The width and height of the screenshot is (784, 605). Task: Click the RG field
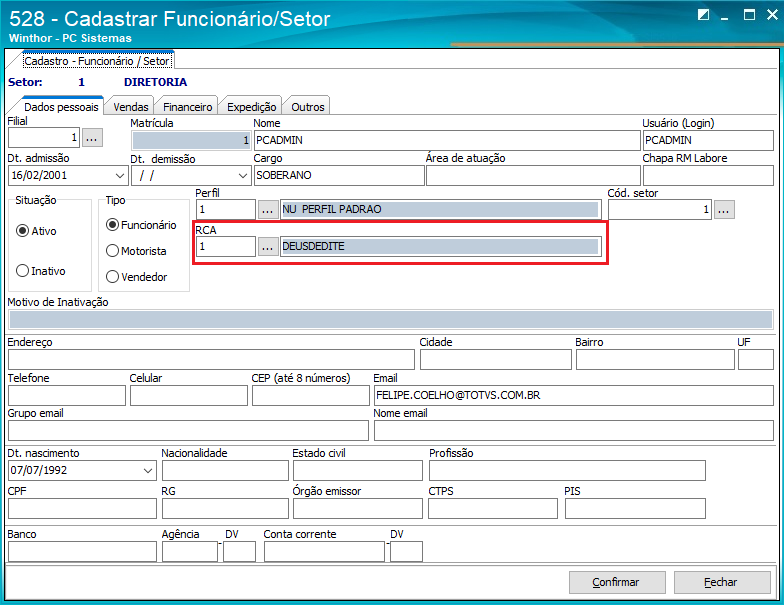(x=226, y=508)
